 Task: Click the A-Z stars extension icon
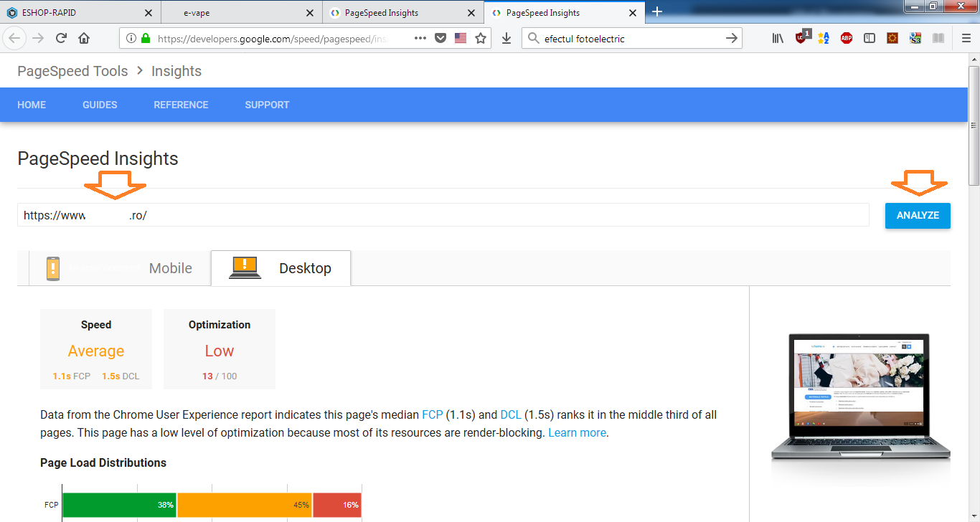[x=824, y=39]
